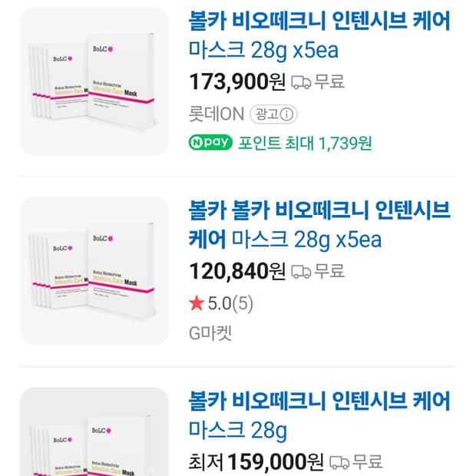Select the 롯데ON seller name

point(216,114)
